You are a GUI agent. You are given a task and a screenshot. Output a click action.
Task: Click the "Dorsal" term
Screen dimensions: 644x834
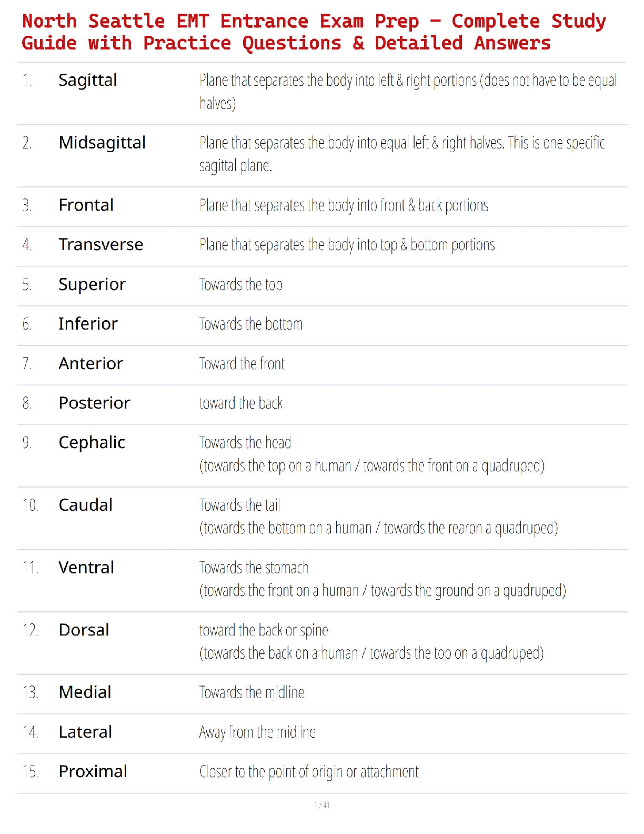[84, 630]
